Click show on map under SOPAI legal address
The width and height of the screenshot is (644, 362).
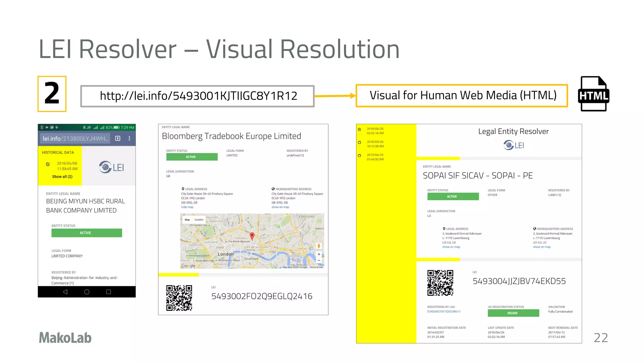[x=451, y=247]
